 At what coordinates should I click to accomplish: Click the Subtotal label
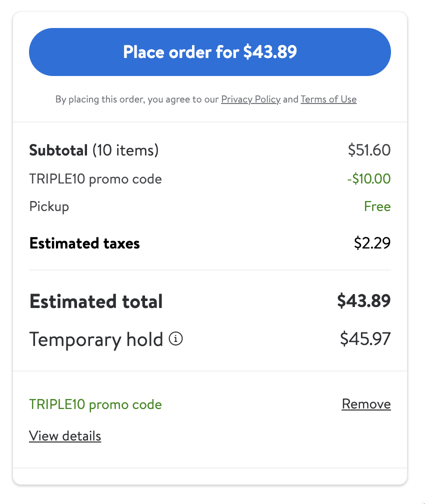point(58,150)
